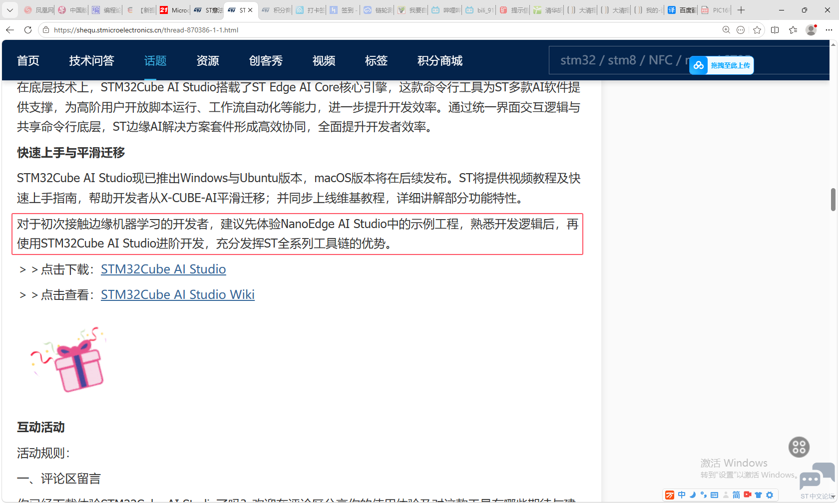Open the 积分商城 nav item
Image resolution: width=839 pixels, height=504 pixels.
[440, 61]
